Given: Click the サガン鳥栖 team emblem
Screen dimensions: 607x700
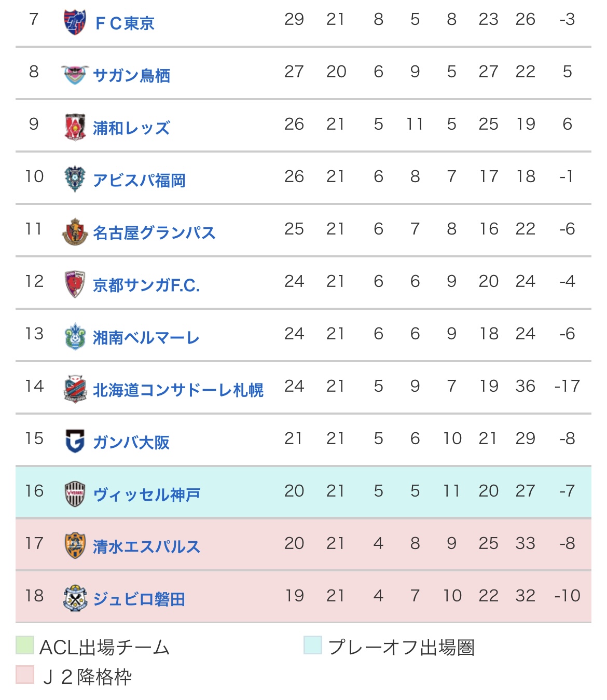Looking at the screenshot, I should (75, 75).
